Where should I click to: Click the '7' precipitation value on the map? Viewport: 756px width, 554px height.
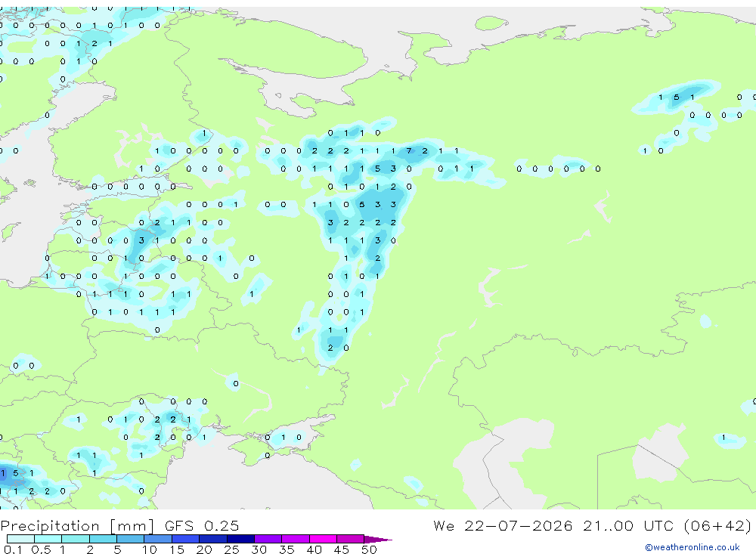coord(409,151)
